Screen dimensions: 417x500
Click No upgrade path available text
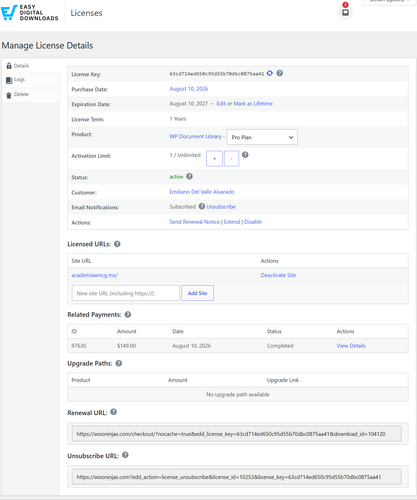pyautogui.click(x=238, y=394)
